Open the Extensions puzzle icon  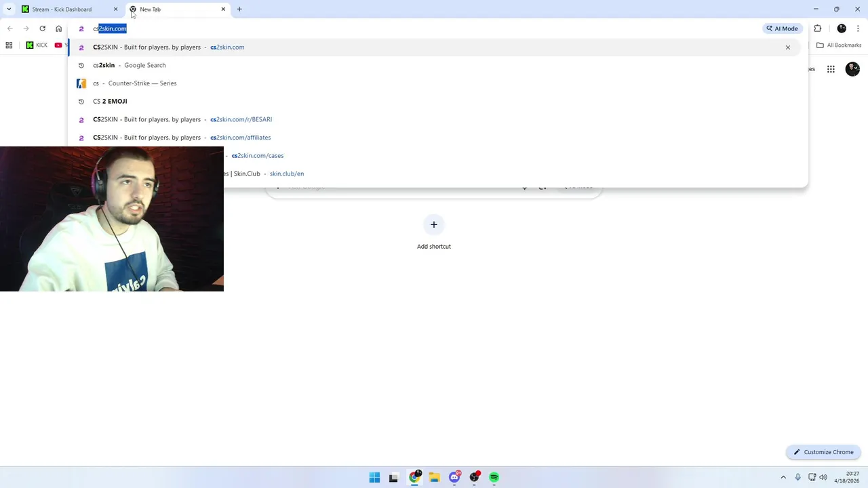(817, 28)
